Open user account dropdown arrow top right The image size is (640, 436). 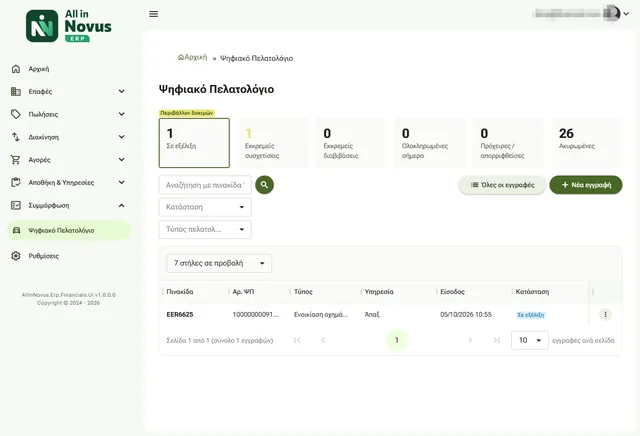coord(627,14)
